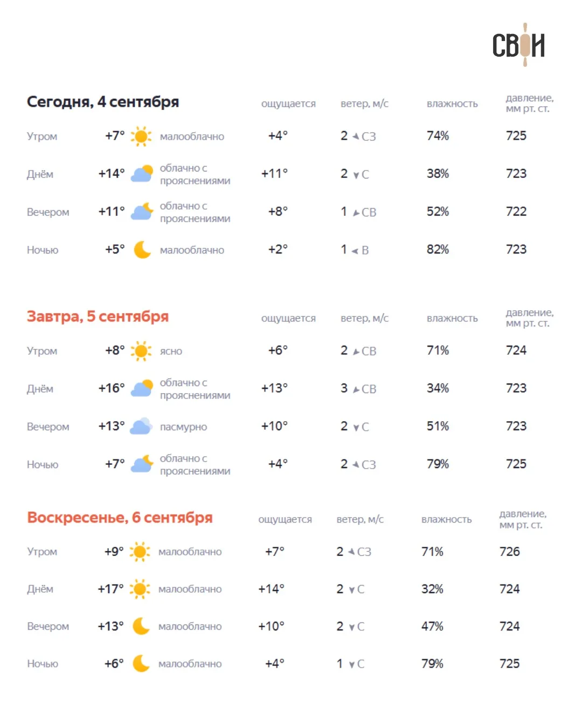This screenshot has width=582, height=728.
Task: Open the Воскресенье, 6 сентября heading
Action: click(x=120, y=518)
